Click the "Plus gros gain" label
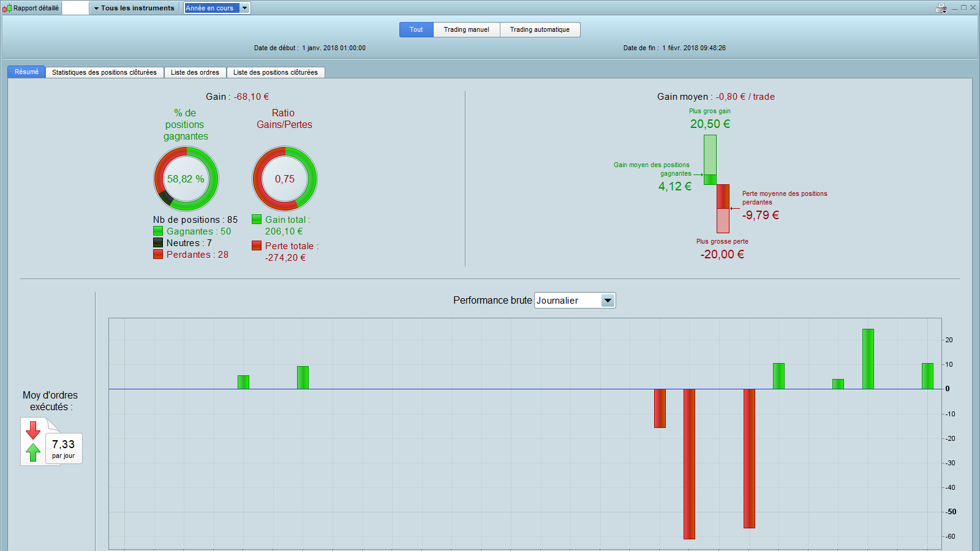The image size is (980, 551). click(x=710, y=111)
